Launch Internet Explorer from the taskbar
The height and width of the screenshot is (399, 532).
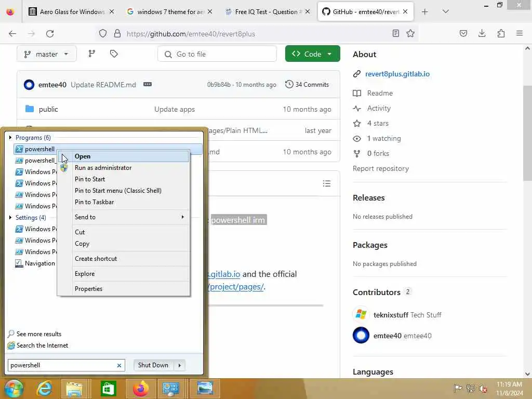point(45,389)
